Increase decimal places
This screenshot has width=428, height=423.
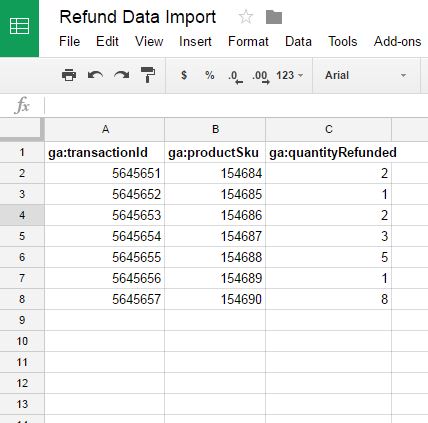(261, 76)
